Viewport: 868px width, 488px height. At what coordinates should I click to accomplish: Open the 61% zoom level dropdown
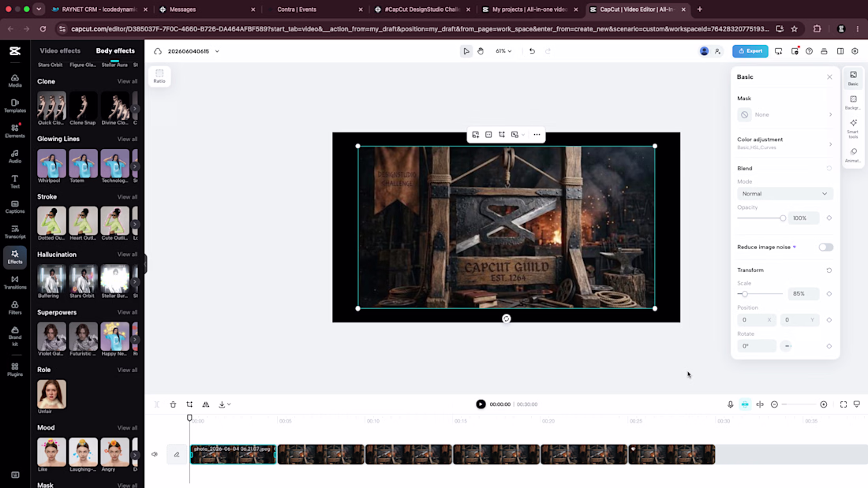(x=503, y=51)
